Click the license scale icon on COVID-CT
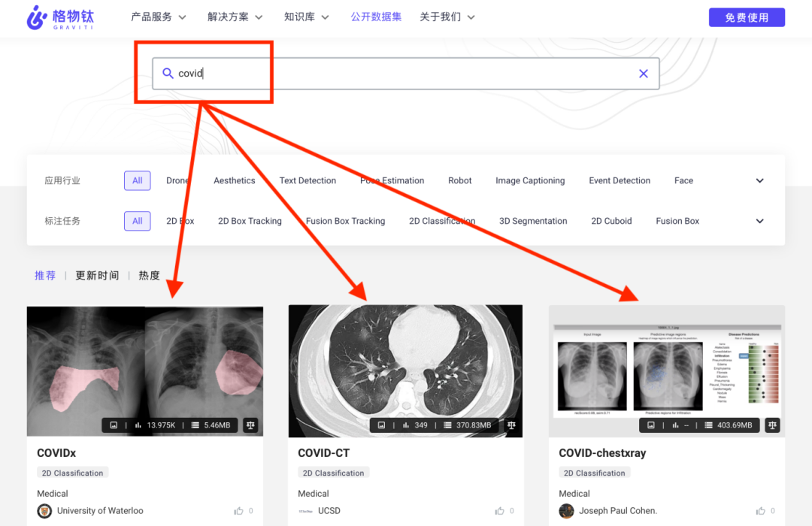Screen dimensions: 812x526 click(511, 425)
